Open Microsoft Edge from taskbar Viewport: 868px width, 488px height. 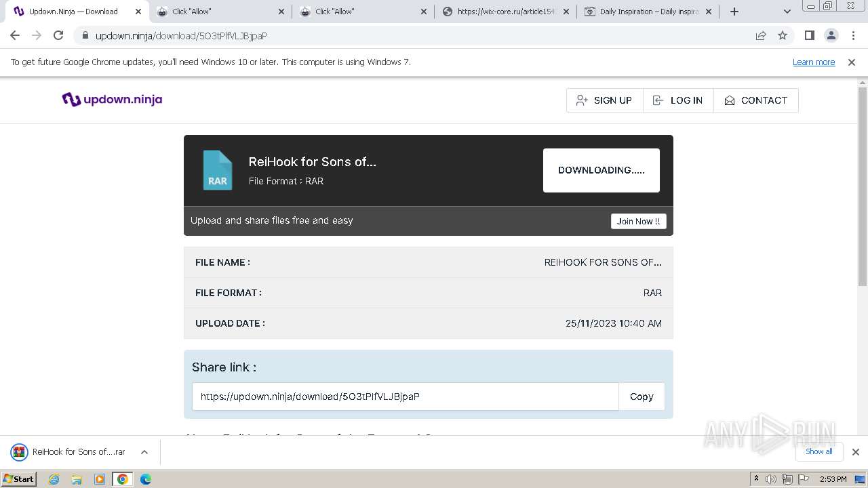click(146, 479)
